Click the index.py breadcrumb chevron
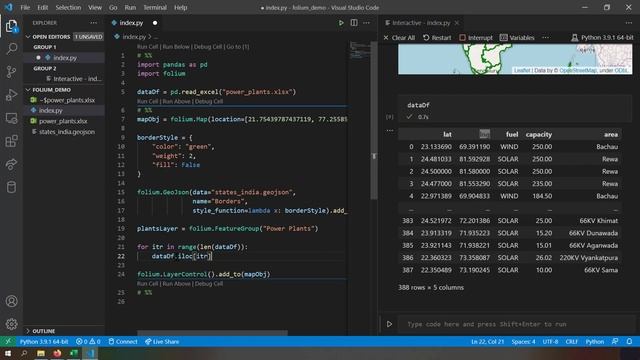The image size is (640, 360). click(x=149, y=37)
